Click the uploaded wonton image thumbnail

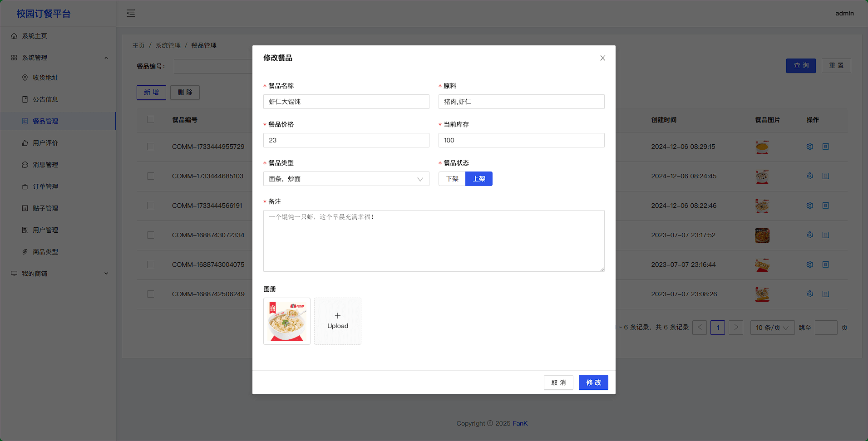287,321
